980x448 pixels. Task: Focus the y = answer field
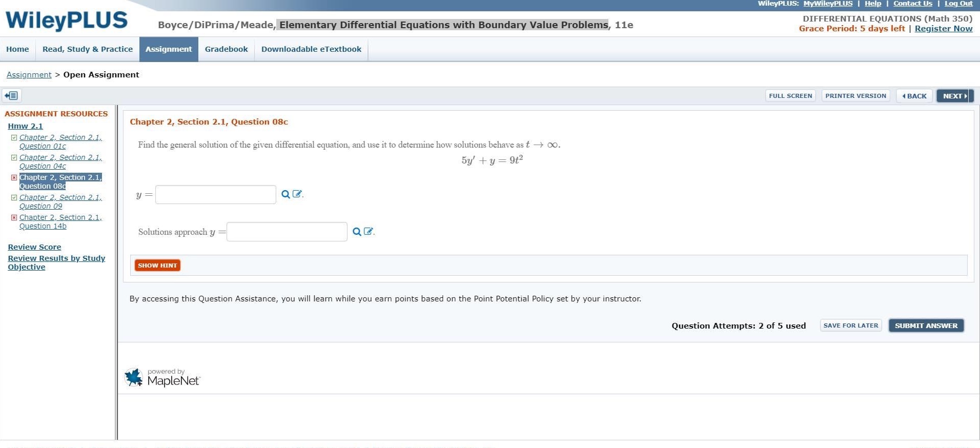pos(216,194)
